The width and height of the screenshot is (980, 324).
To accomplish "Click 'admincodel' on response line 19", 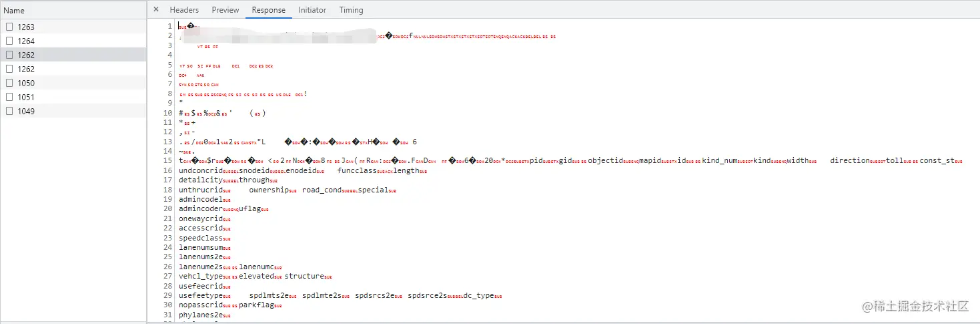I will tap(201, 200).
